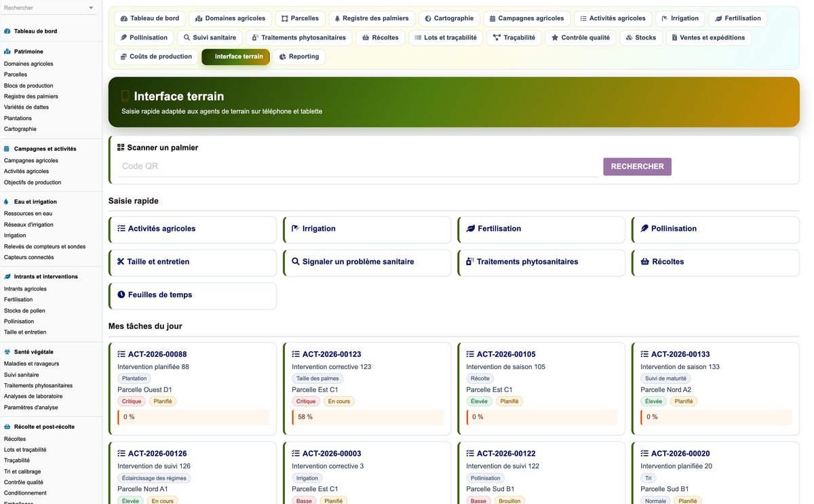Open the Traçabilité top tab

(x=514, y=37)
